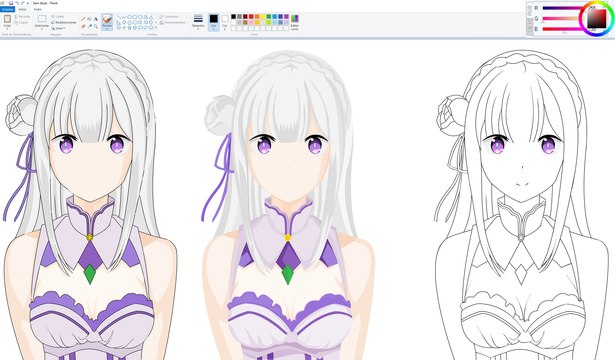The image size is (615, 360).
Task: Open the shape Fill (Preenchimento) dropdown
Action: coord(173,22)
